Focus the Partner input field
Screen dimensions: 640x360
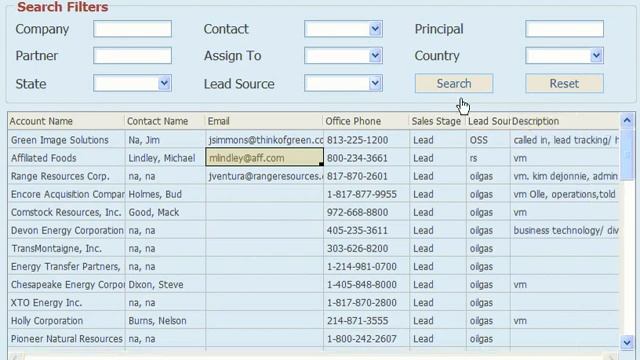pyautogui.click(x=132, y=56)
